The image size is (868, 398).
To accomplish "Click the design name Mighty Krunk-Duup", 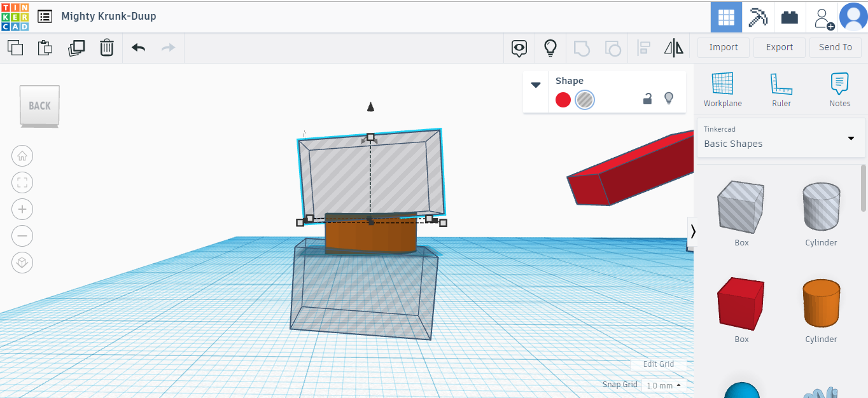I will click(109, 17).
